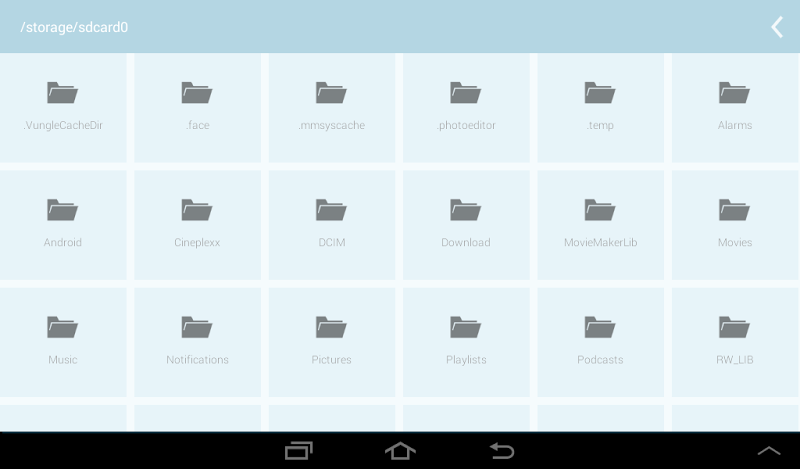Open the MovieMakerLib folder icon

[x=600, y=210]
